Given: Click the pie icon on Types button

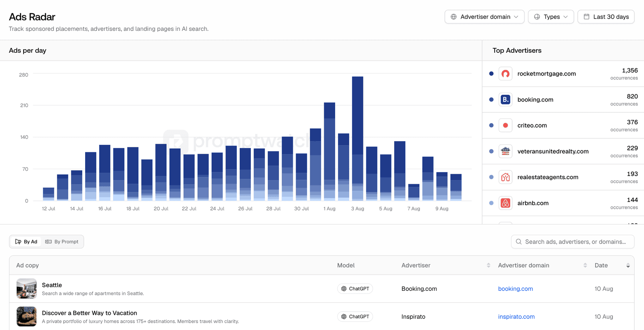Looking at the screenshot, I should pos(537,17).
